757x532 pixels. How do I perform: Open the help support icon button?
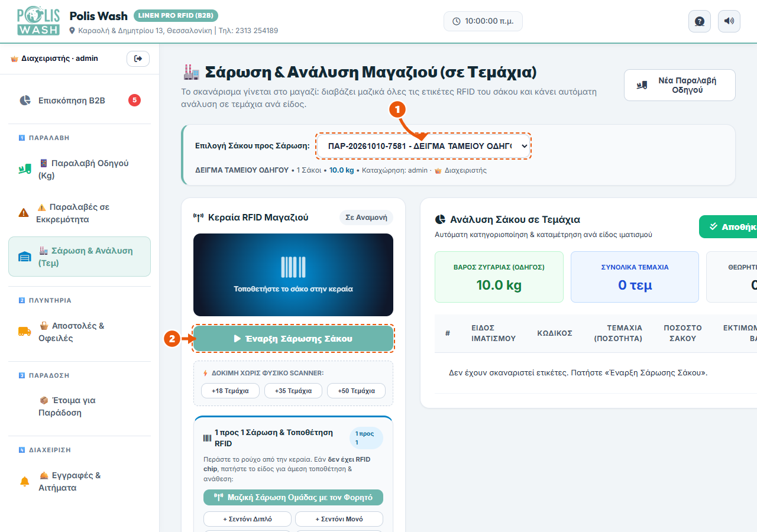pyautogui.click(x=700, y=21)
